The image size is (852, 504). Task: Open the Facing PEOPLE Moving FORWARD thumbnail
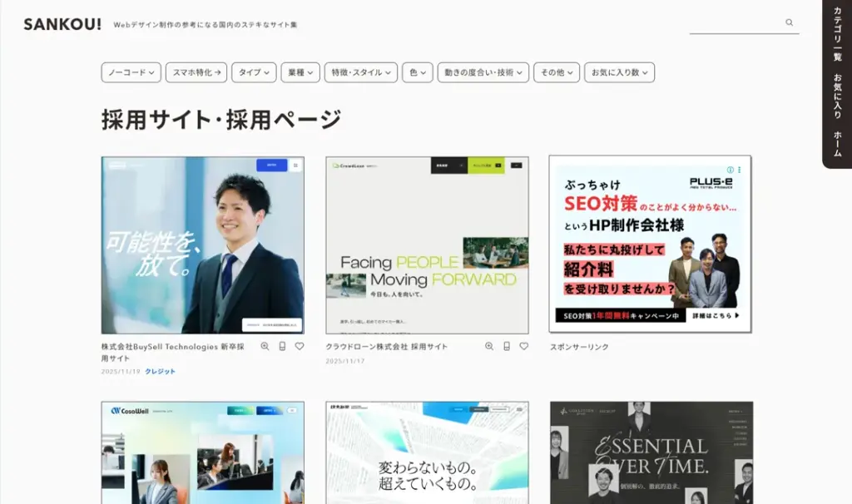[x=427, y=245]
